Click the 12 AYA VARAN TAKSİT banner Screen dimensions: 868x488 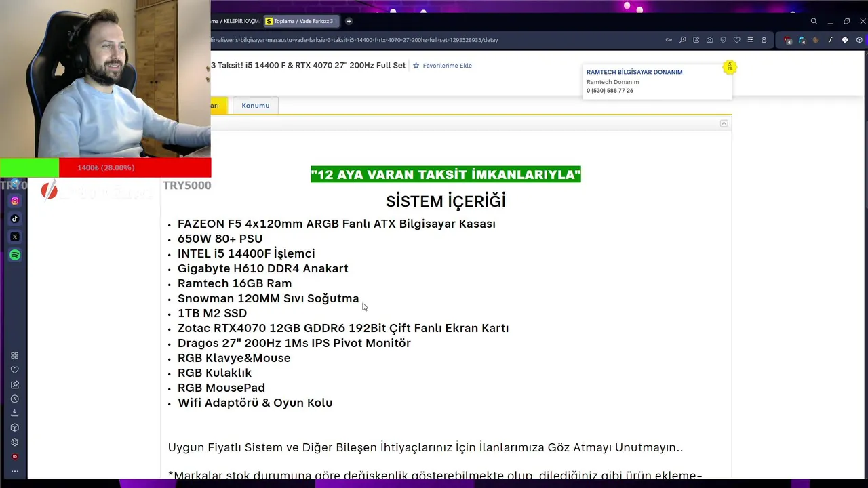446,174
